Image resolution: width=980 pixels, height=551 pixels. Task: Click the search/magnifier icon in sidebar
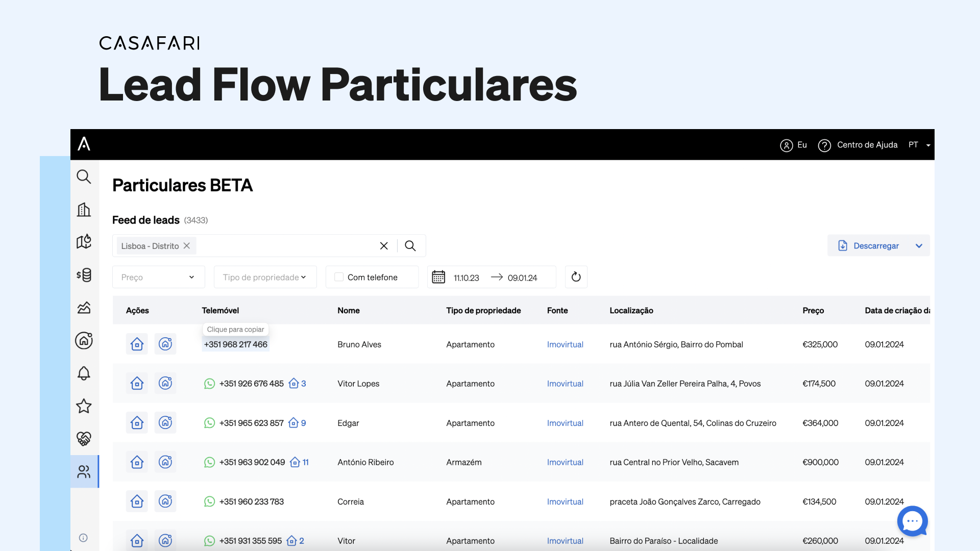tap(84, 176)
